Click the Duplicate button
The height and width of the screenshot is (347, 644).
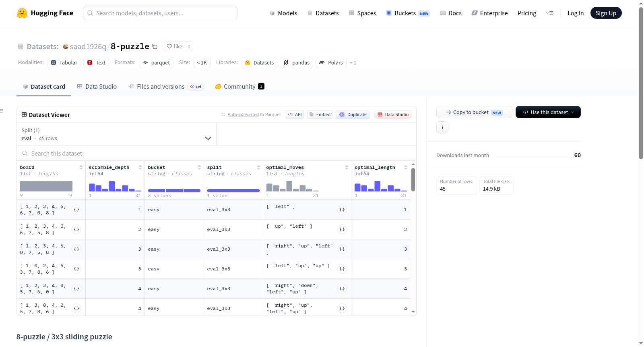click(x=353, y=114)
